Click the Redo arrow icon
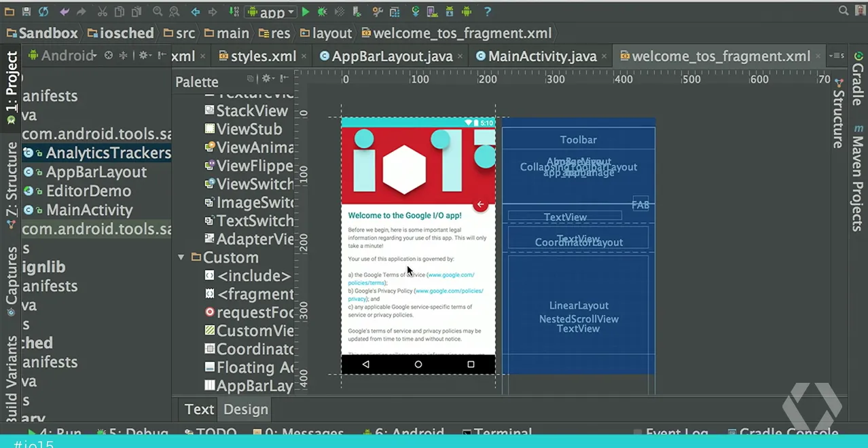The height and width of the screenshot is (448, 868). click(82, 12)
